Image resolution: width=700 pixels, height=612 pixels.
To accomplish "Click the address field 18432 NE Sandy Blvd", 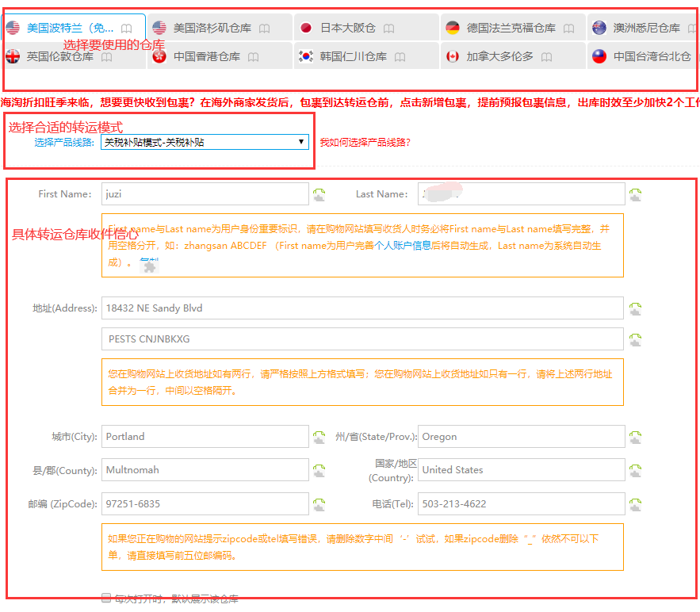I will click(x=362, y=308).
